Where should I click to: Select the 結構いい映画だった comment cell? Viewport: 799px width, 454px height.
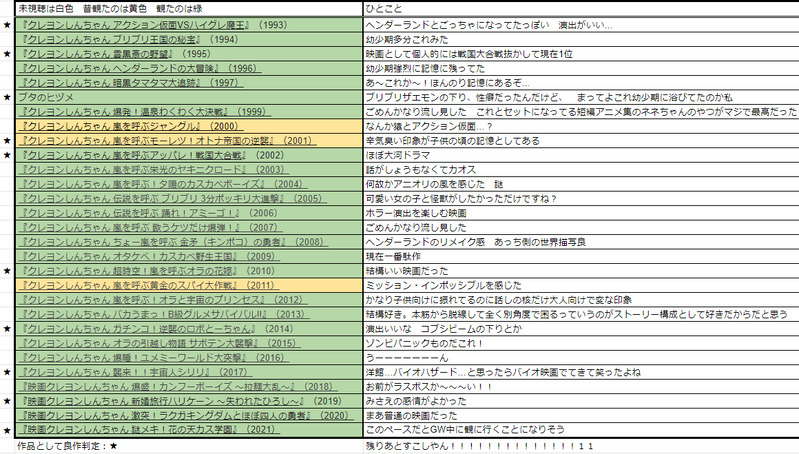coord(581,271)
